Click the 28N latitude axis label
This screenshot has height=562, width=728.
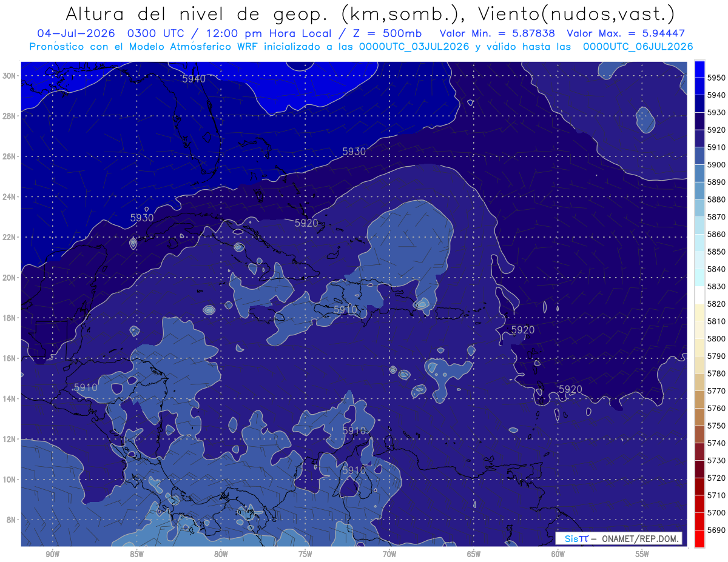pos(9,116)
